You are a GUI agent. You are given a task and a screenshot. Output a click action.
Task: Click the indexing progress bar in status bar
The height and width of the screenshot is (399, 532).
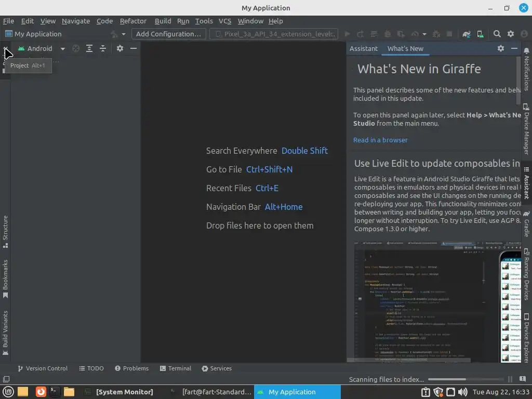(x=466, y=379)
